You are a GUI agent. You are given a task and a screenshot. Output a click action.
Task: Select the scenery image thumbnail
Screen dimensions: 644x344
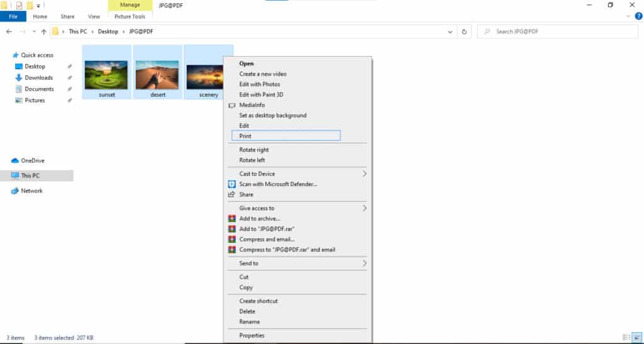click(x=204, y=77)
